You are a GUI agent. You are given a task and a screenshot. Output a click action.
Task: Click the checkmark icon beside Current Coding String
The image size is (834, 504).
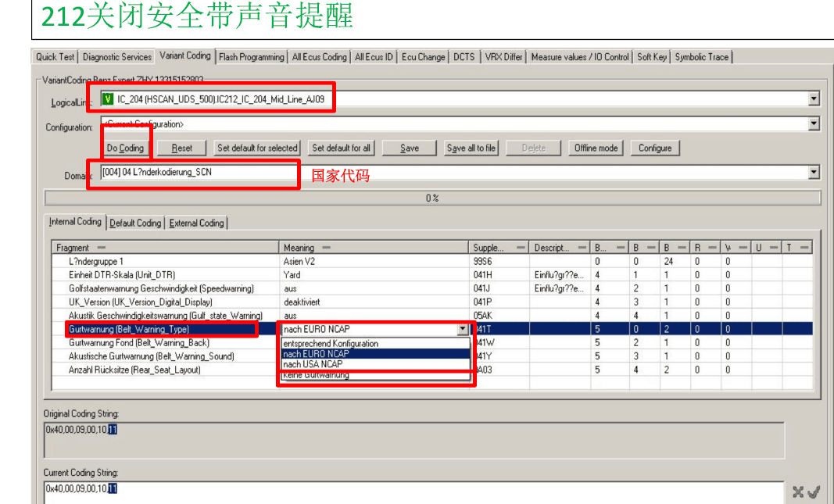coord(814,491)
